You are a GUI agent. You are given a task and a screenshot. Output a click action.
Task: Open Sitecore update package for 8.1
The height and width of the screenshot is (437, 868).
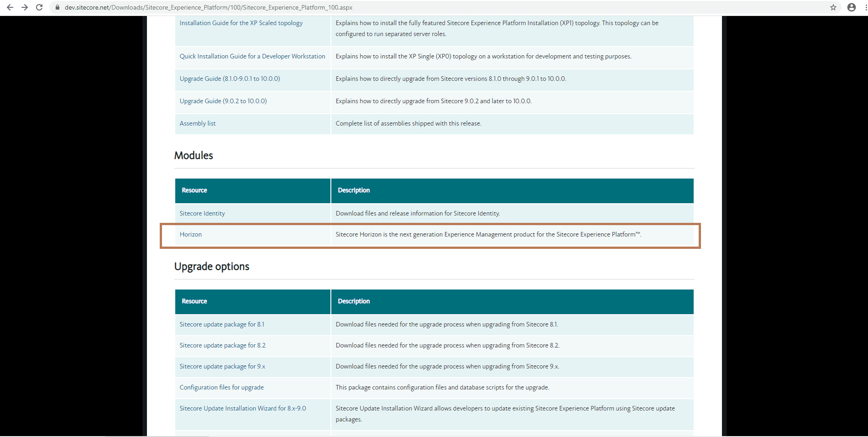(222, 324)
